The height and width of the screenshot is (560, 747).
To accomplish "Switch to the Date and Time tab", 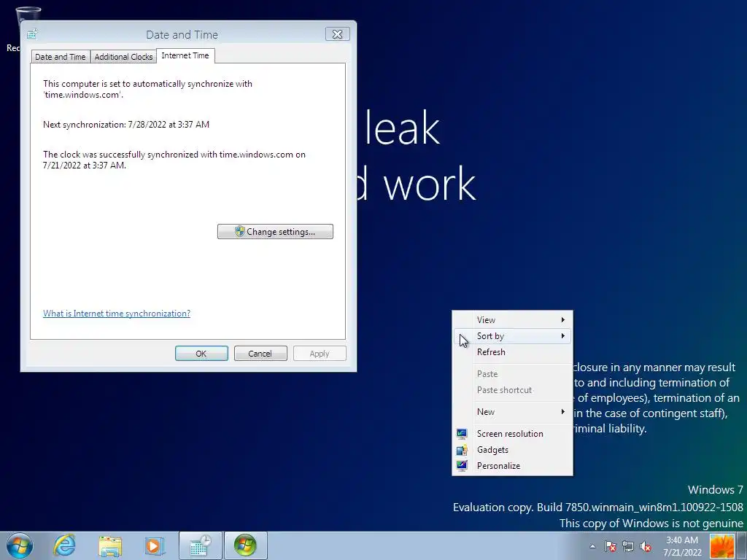I will pos(61,57).
